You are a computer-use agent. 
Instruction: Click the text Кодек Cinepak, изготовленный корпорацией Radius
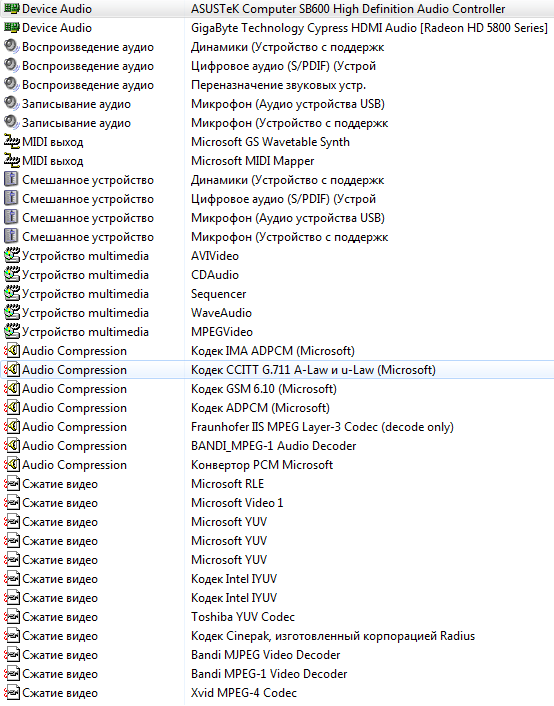tap(333, 636)
